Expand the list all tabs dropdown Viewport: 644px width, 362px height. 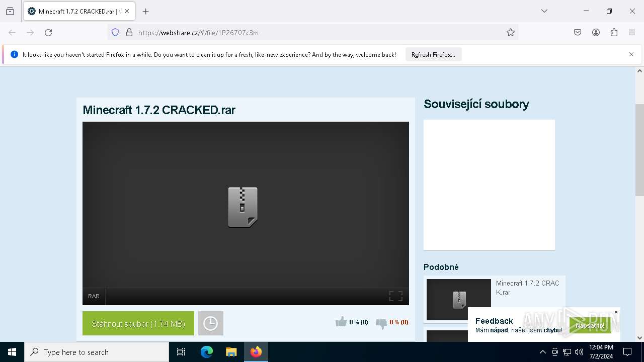click(x=544, y=11)
